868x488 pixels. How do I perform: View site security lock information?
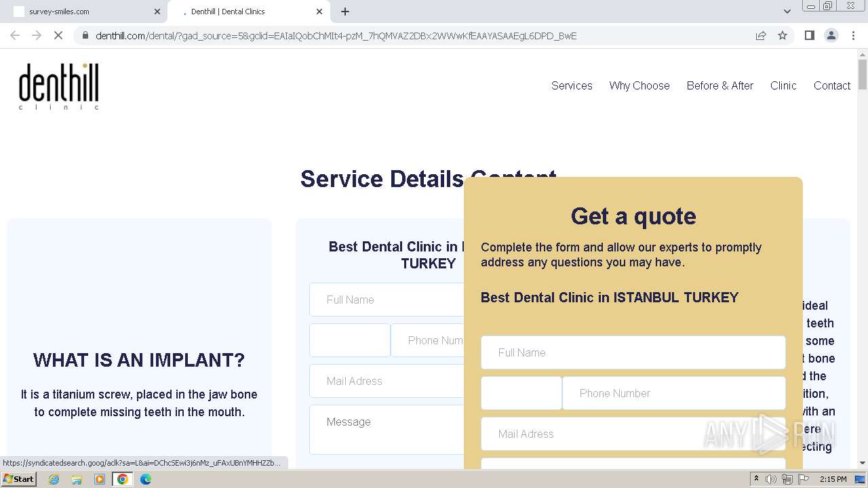click(85, 35)
